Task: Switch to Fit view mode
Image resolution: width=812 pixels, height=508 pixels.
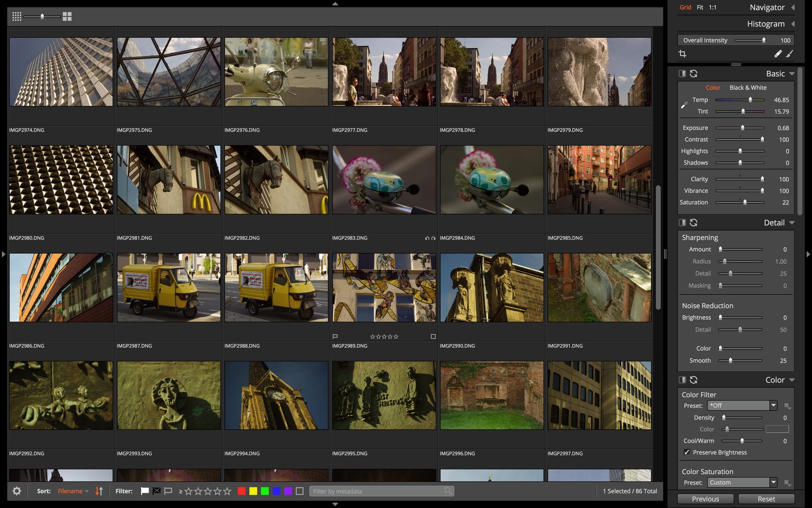Action: (x=700, y=8)
